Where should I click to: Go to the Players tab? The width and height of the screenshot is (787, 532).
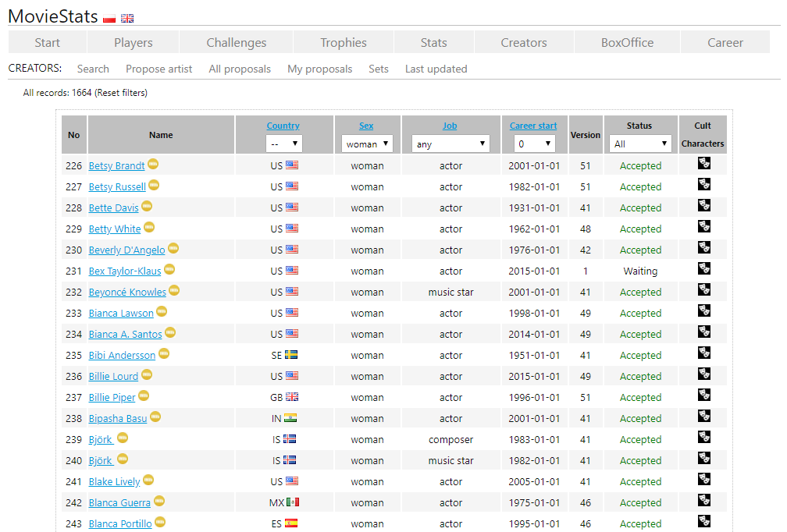(x=133, y=43)
